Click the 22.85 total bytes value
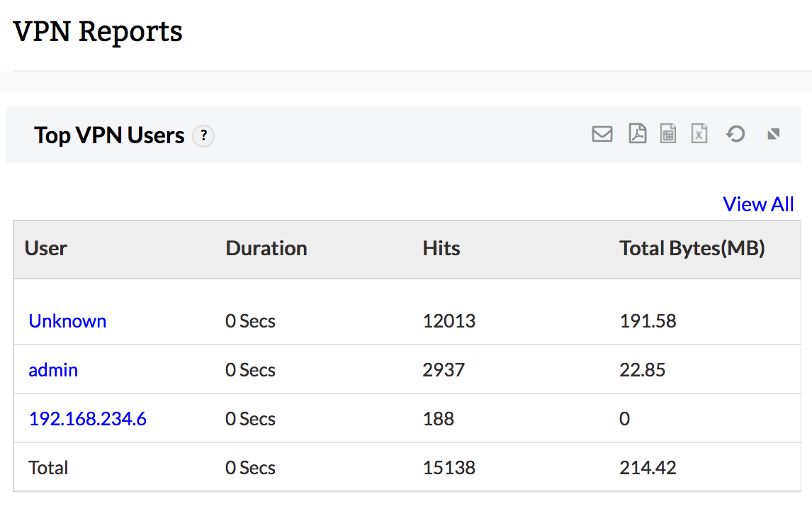The image size is (812, 509). pos(643,370)
